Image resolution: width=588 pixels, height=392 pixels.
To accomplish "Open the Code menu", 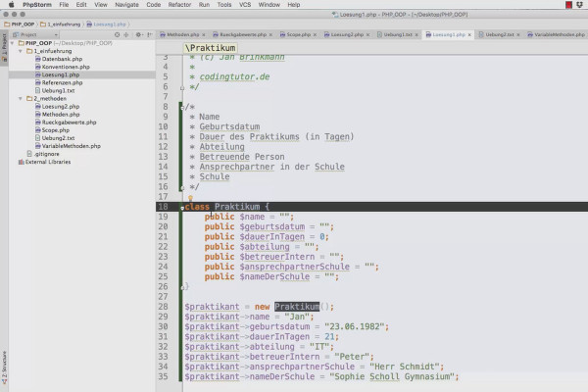I will tap(154, 5).
